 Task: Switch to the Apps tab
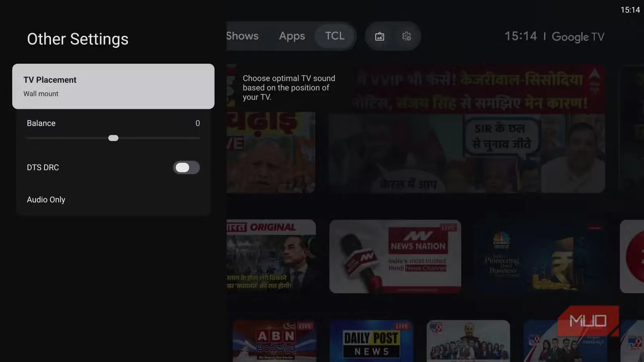click(292, 36)
